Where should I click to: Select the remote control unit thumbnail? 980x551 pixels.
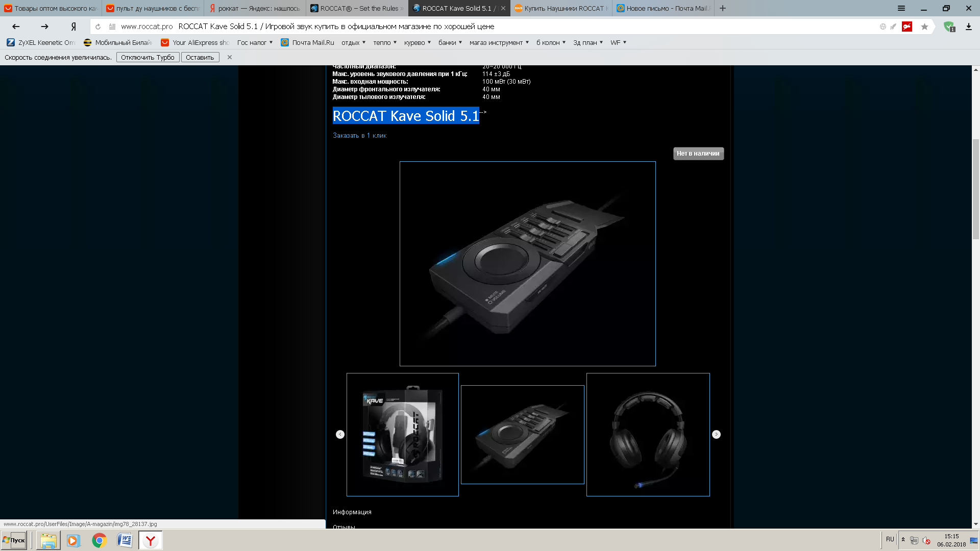tap(523, 435)
